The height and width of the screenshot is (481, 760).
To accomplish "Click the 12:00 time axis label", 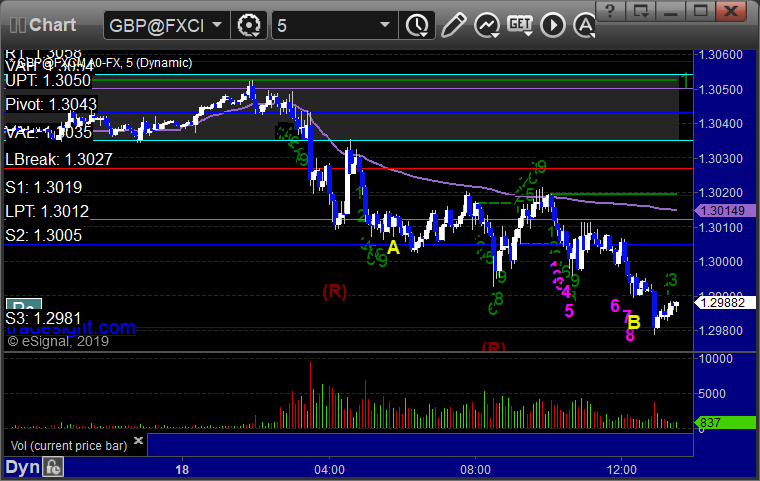I will pyautogui.click(x=621, y=469).
